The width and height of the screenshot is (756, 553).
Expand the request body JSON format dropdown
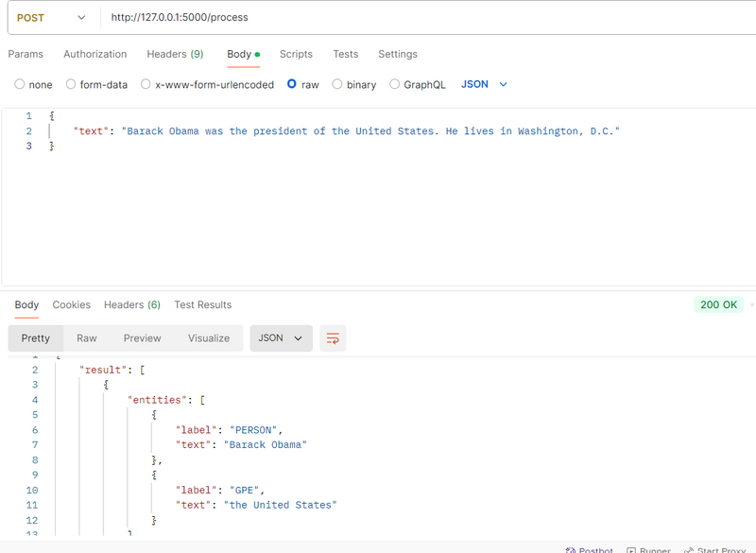(484, 84)
